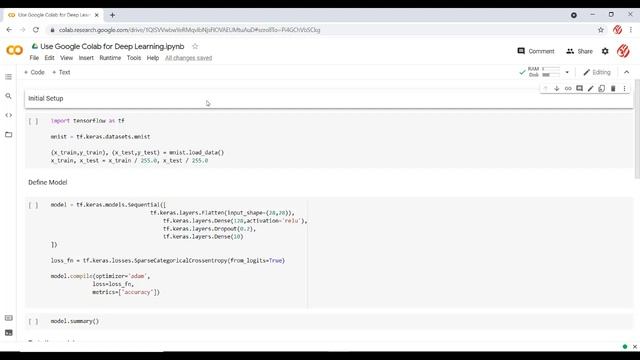Star the notebook title

coord(195,46)
